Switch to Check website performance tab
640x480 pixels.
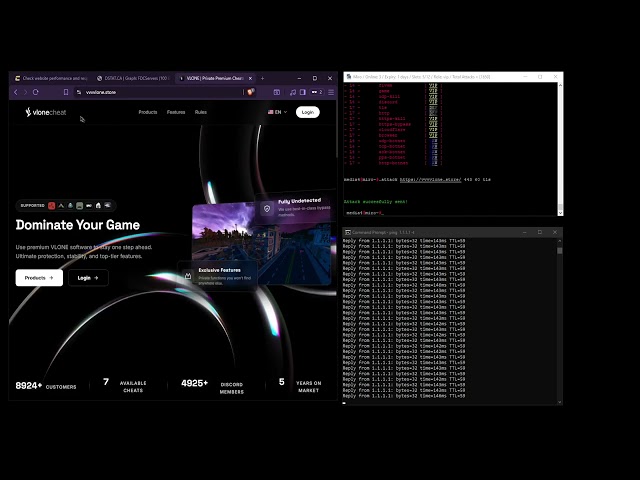tap(51, 78)
